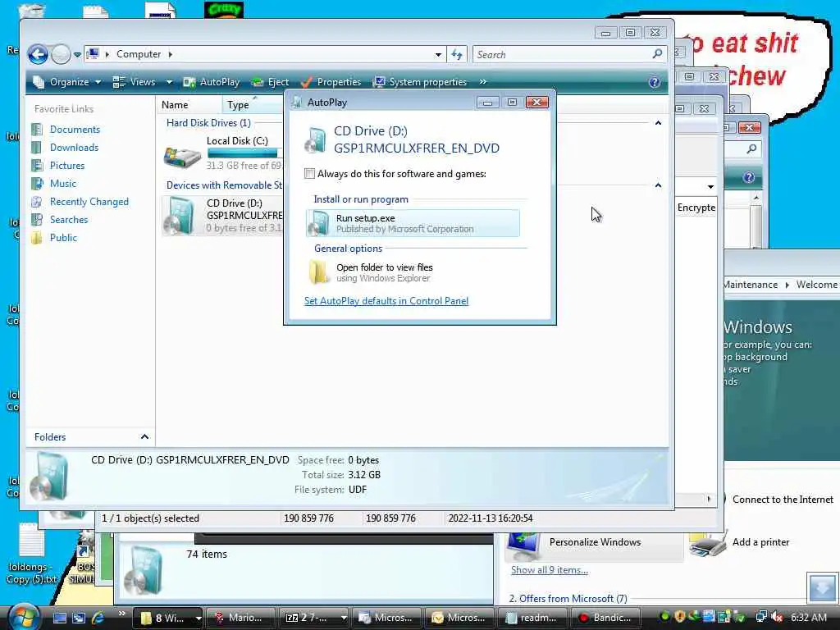Open loldongs - Copy (5).txt desktop file
840x630 pixels.
[32, 554]
